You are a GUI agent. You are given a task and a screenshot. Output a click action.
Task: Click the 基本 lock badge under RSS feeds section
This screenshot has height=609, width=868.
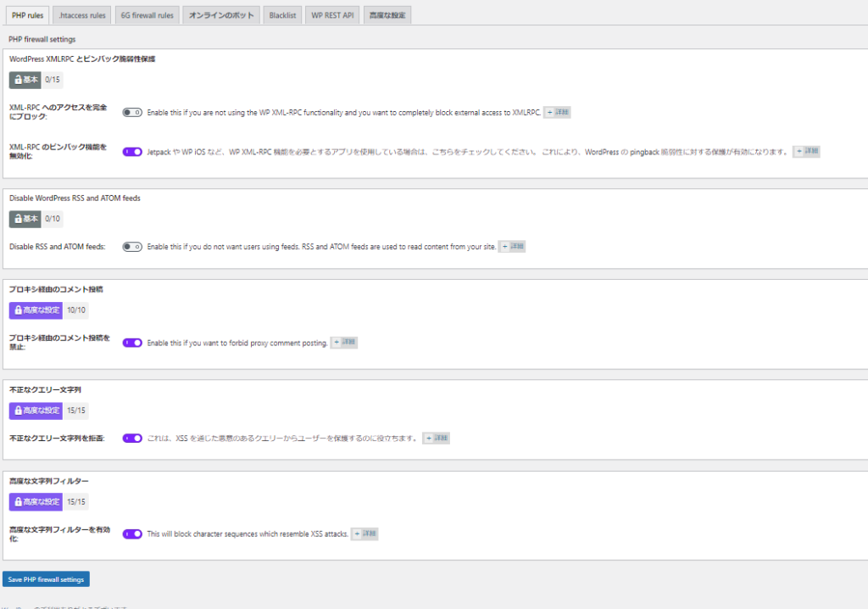(x=25, y=219)
